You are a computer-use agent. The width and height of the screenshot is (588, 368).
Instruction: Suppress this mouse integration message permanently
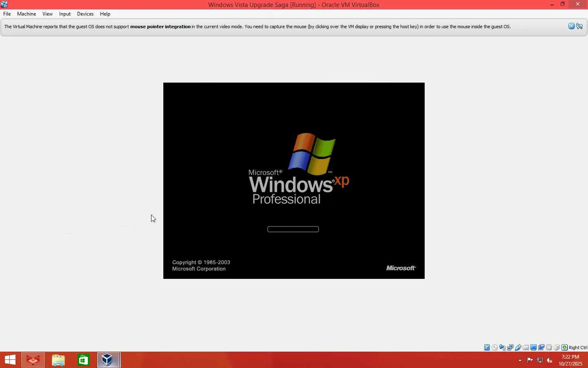tap(579, 26)
